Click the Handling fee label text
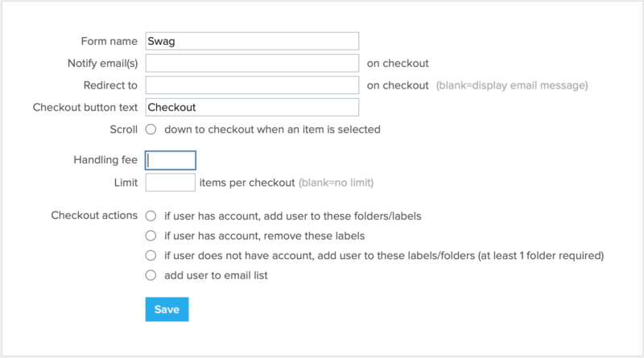The image size is (644, 358). pos(105,160)
